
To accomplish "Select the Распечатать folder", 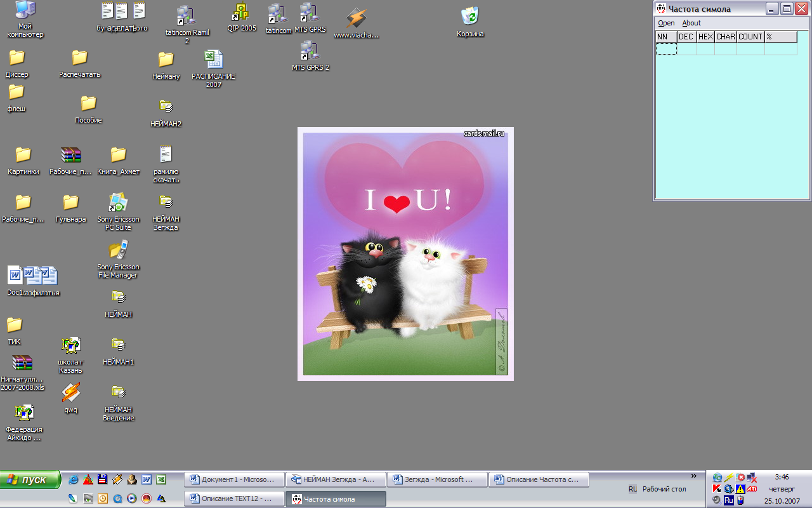I will [x=80, y=63].
